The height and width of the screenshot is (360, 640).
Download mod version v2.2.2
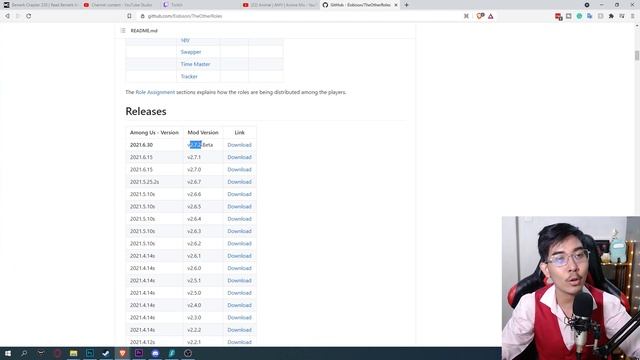coord(239,330)
